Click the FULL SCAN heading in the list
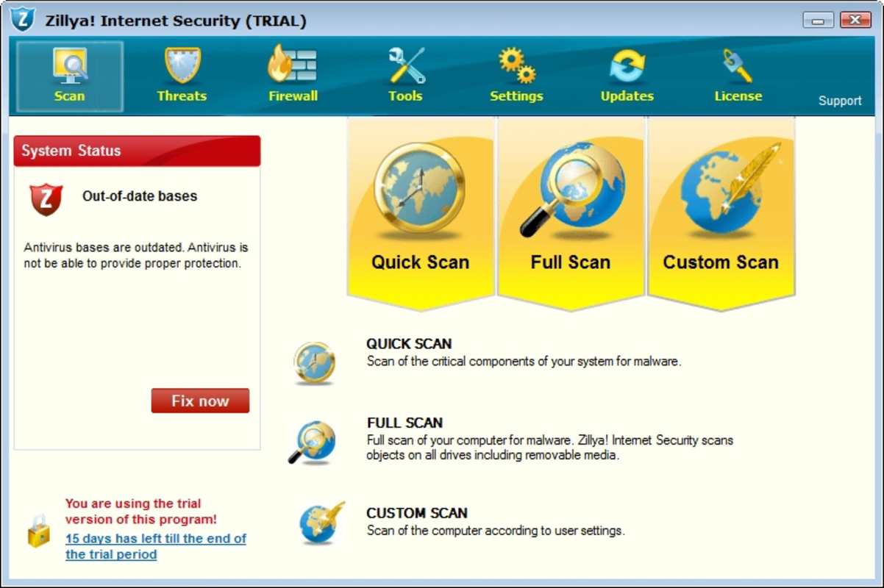The width and height of the screenshot is (884, 588). point(404,423)
